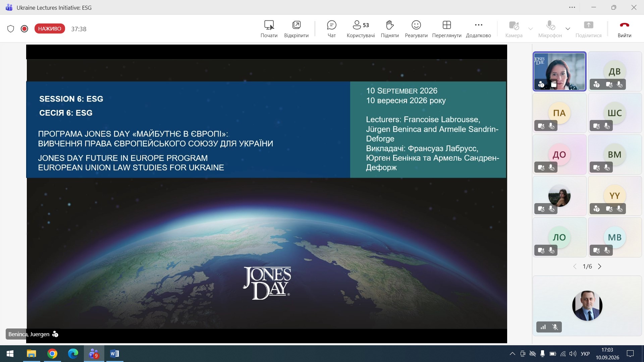
Task: Click the meeting timer 37:38
Action: click(79, 29)
